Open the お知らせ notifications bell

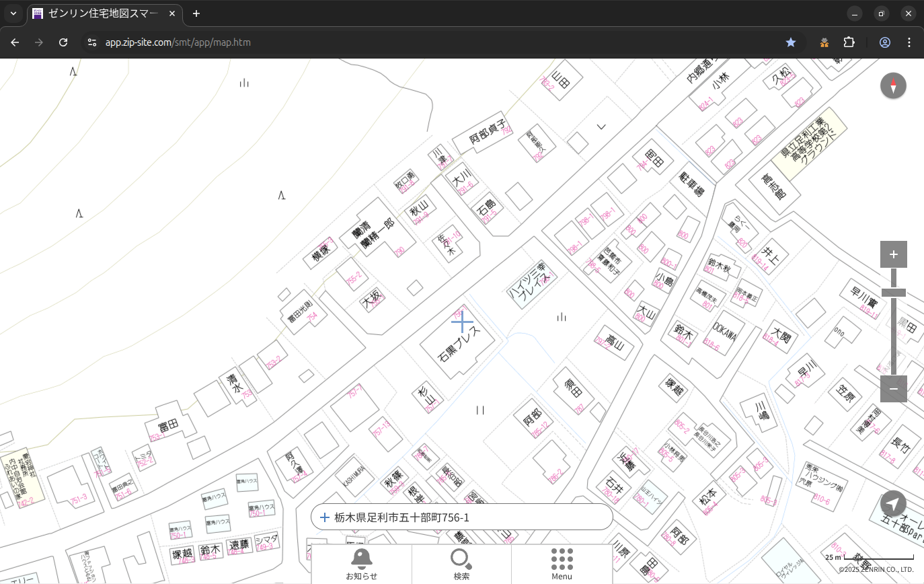pos(362,564)
